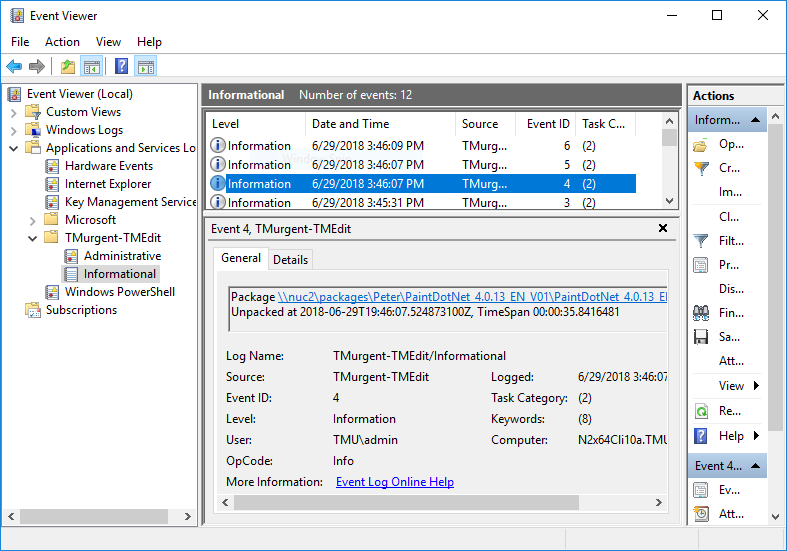Collapse Applications and Services Logs node
Screen dimensions: 787x551
click(x=14, y=149)
